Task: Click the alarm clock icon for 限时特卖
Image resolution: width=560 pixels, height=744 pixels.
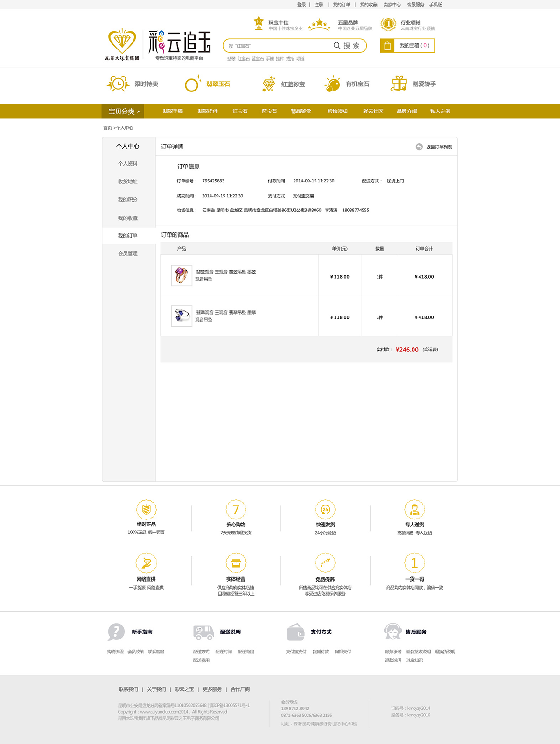Action: (x=118, y=84)
